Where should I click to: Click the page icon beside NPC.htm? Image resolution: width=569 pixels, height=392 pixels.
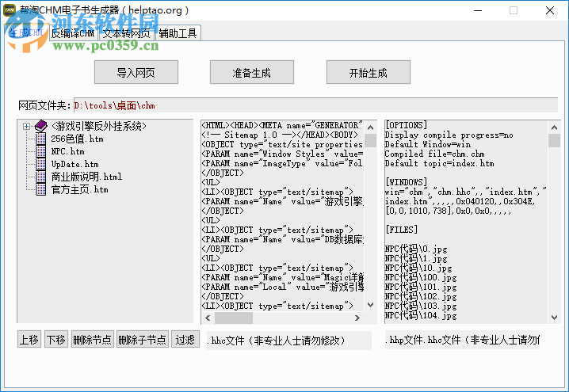pyautogui.click(x=40, y=151)
